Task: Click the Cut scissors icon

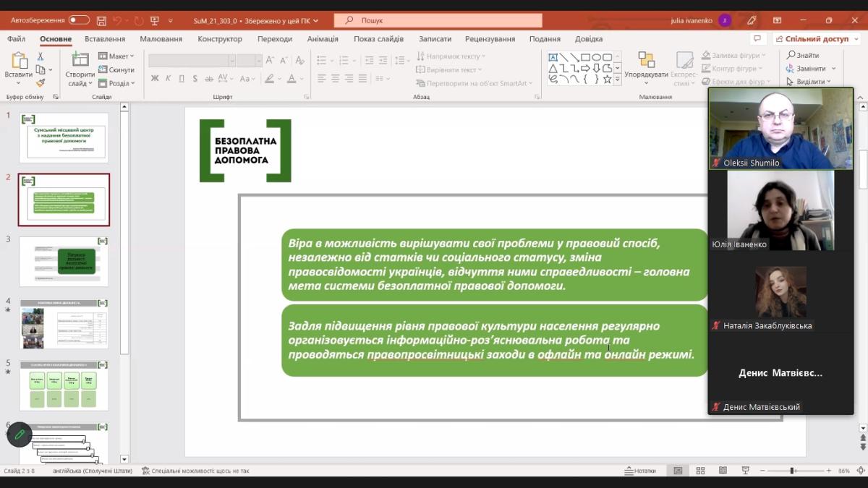Action: point(41,56)
